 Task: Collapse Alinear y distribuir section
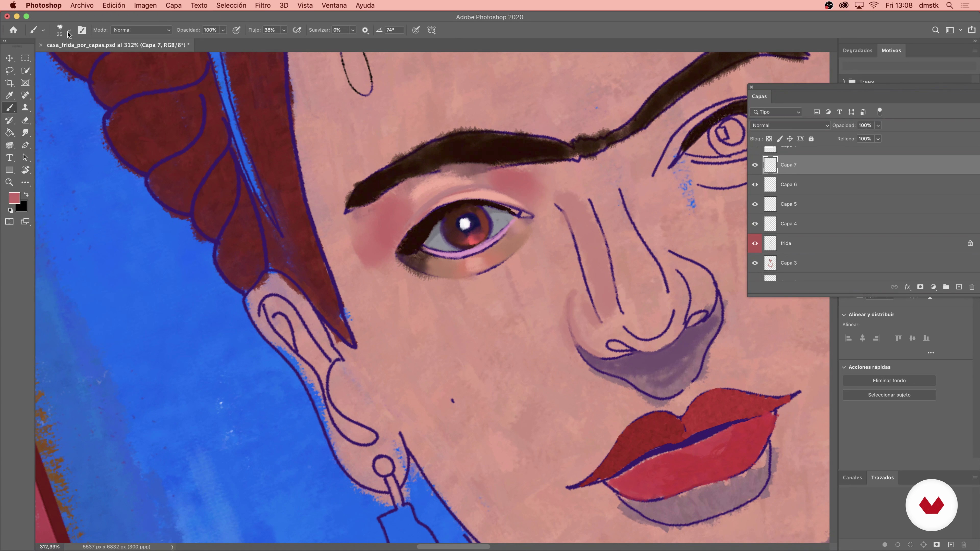[x=844, y=315]
